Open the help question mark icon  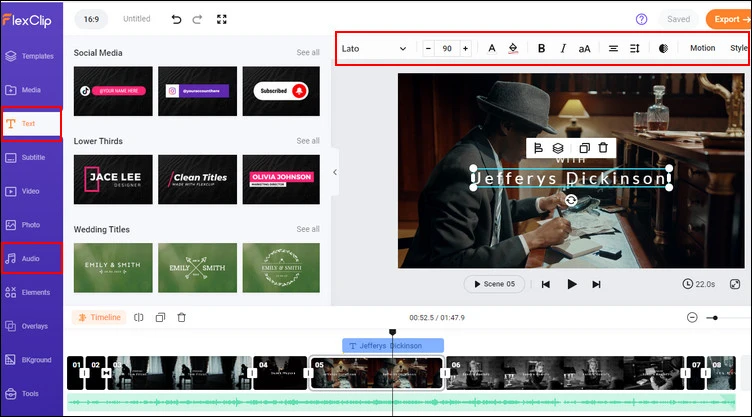[x=641, y=19]
